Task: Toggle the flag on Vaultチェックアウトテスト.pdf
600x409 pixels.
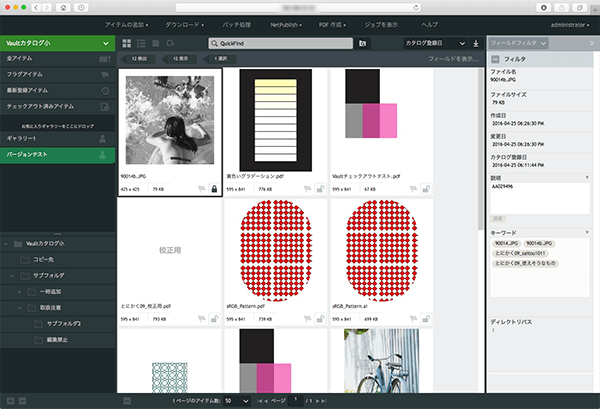Action: pyautogui.click(x=413, y=189)
